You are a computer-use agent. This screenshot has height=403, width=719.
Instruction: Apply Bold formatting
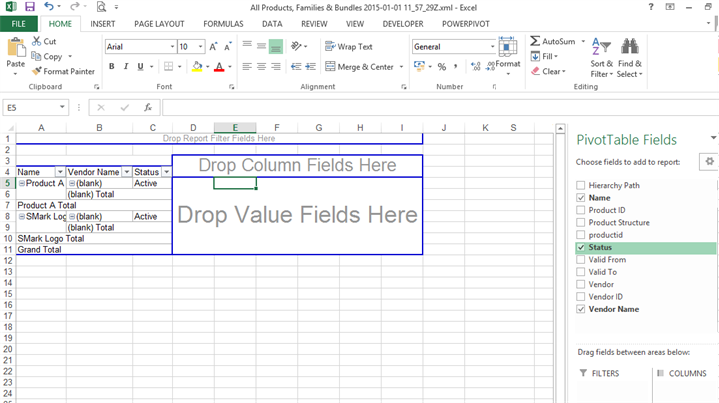coord(111,66)
